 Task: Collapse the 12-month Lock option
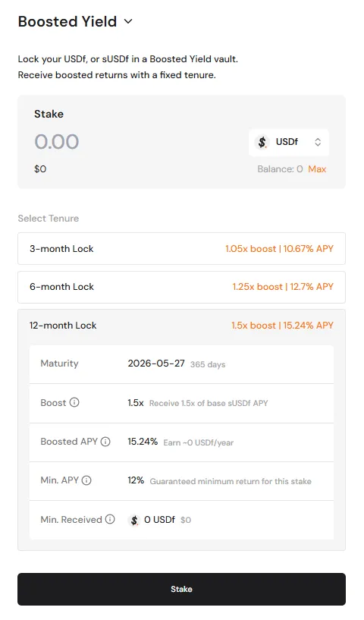181,326
